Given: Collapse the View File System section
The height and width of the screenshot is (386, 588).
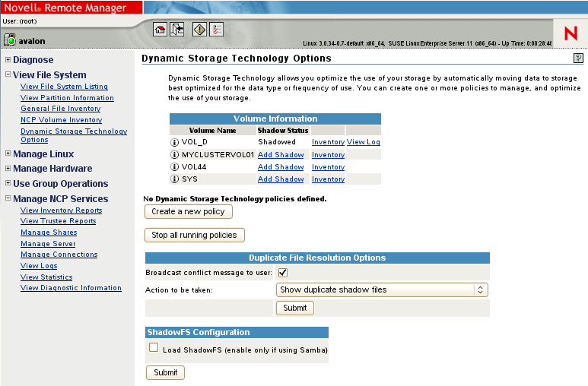Looking at the screenshot, I should click(8, 74).
